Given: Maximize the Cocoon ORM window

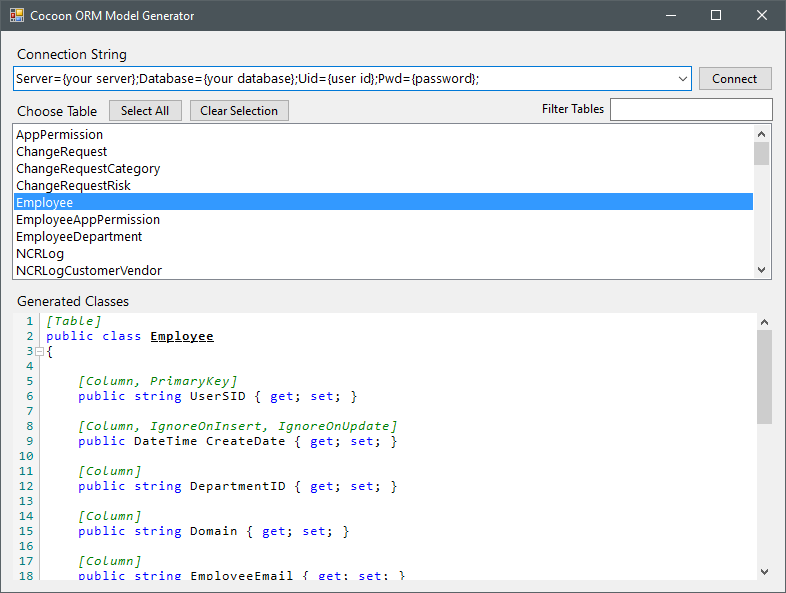Looking at the screenshot, I should pyautogui.click(x=716, y=16).
